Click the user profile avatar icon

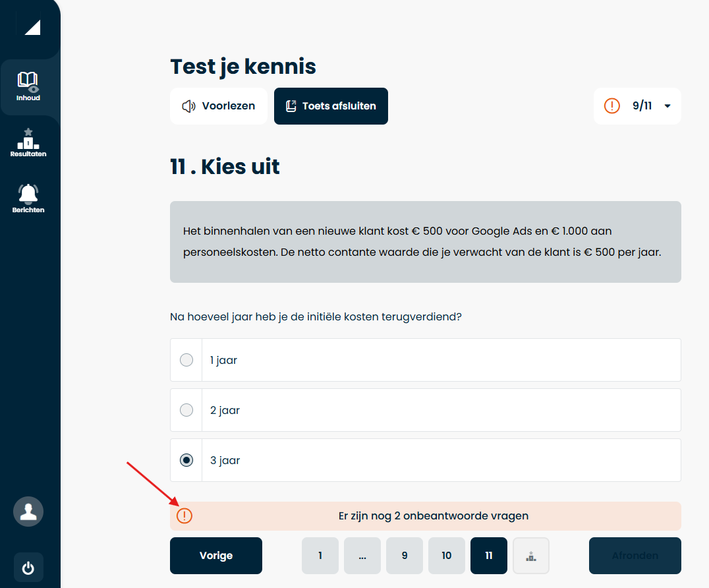(x=28, y=512)
